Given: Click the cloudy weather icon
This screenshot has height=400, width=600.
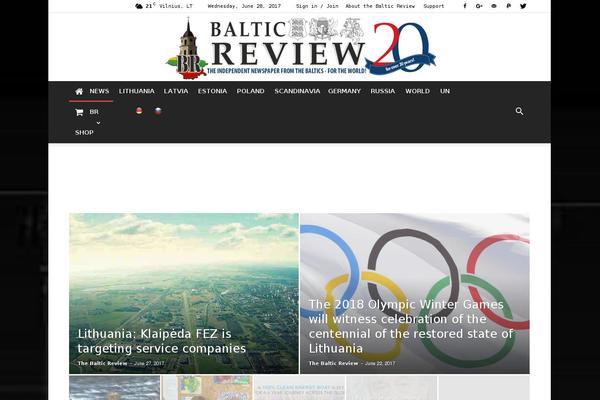Looking at the screenshot, I should (x=139, y=6).
